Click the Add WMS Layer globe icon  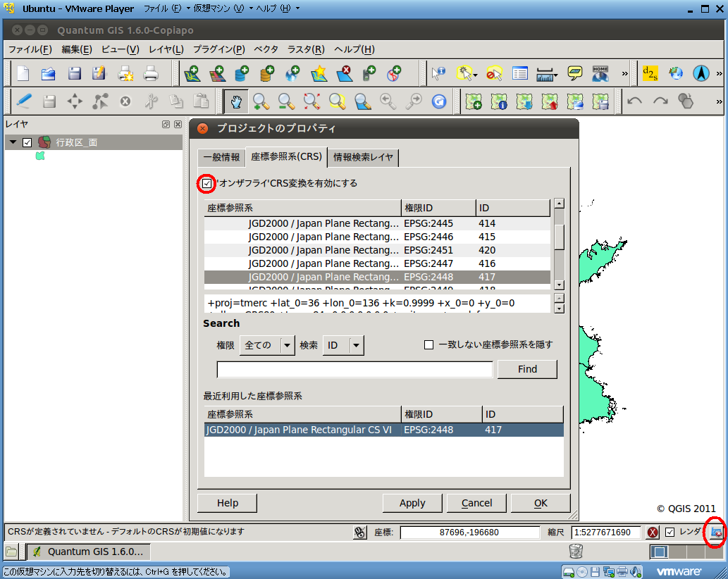coord(292,73)
